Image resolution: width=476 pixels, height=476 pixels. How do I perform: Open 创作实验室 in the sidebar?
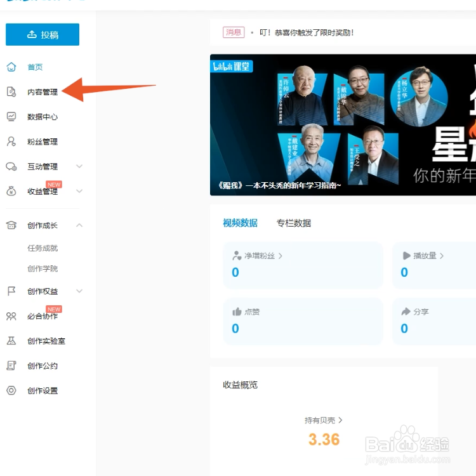pyautogui.click(x=46, y=341)
